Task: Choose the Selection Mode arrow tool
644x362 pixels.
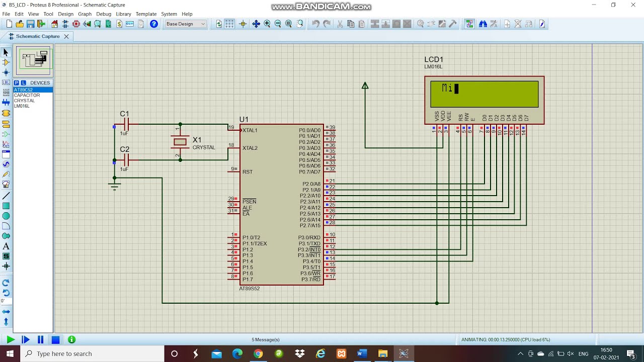Action: click(x=6, y=52)
